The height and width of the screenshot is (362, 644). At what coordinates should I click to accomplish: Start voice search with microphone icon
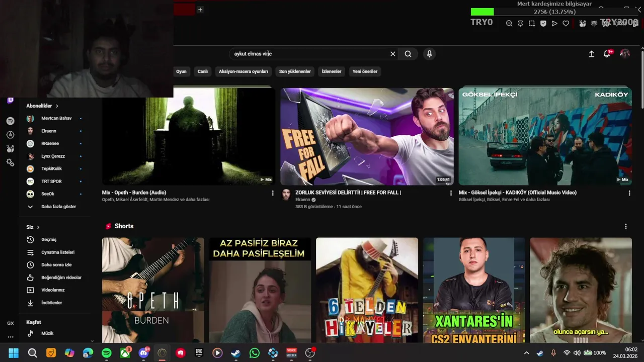coord(429,54)
